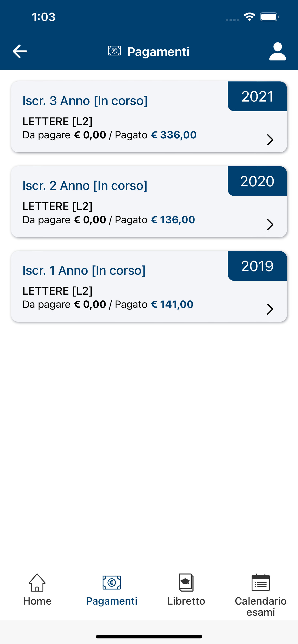Open the user profile icon

click(x=278, y=51)
